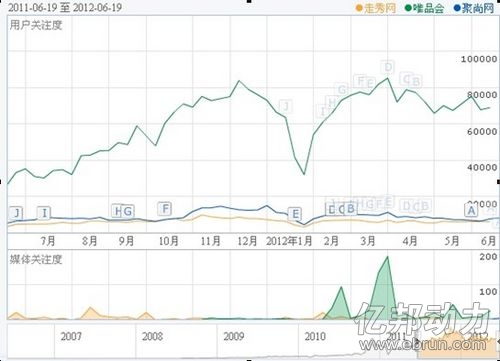Viewport: 500px width, 361px height.
Task: Click the date range 2011-06-19 至 2012-06-19
Action: click(65, 8)
